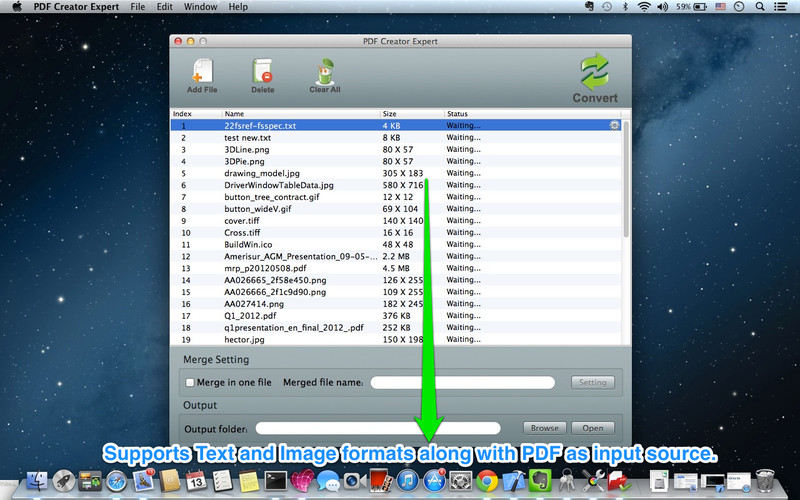The image size is (800, 500).
Task: Open the Notification Center list icon
Action: click(x=784, y=7)
